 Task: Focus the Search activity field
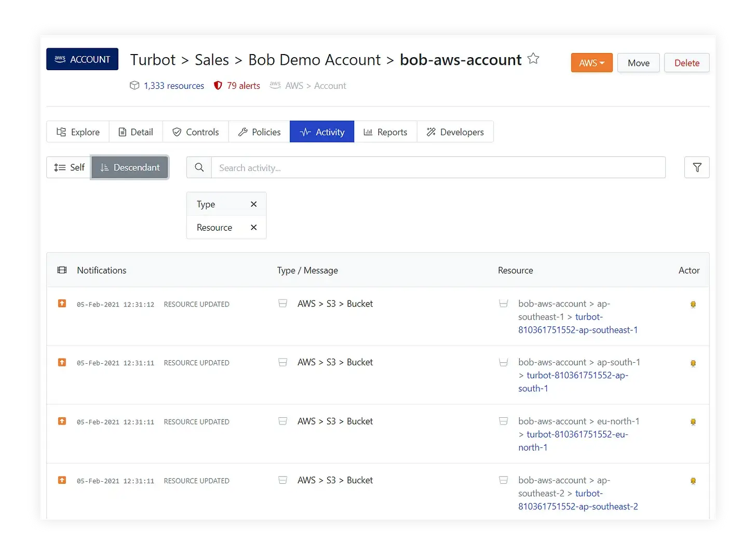438,167
